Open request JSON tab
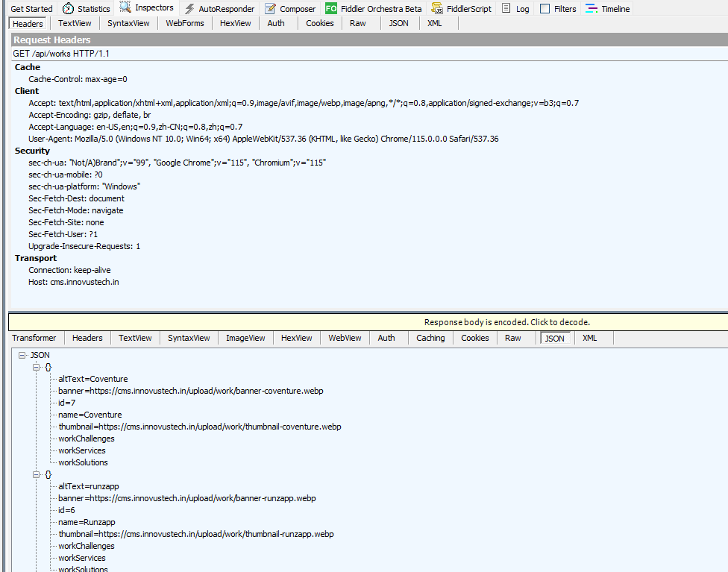This screenshot has width=728, height=572. (x=398, y=23)
